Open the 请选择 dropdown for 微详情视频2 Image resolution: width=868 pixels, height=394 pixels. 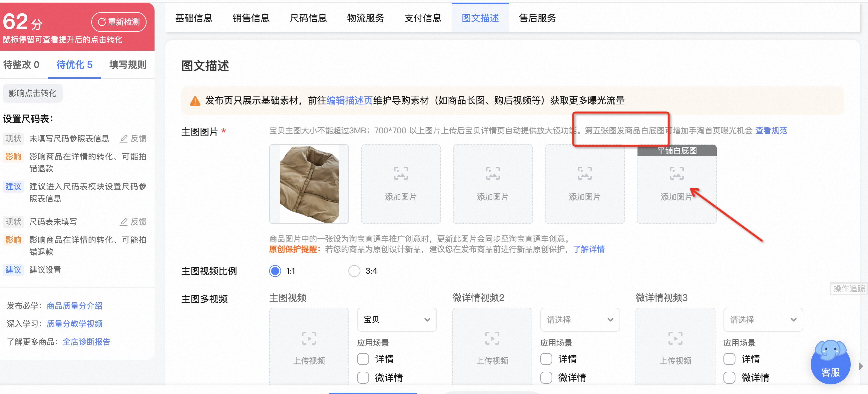coord(580,319)
